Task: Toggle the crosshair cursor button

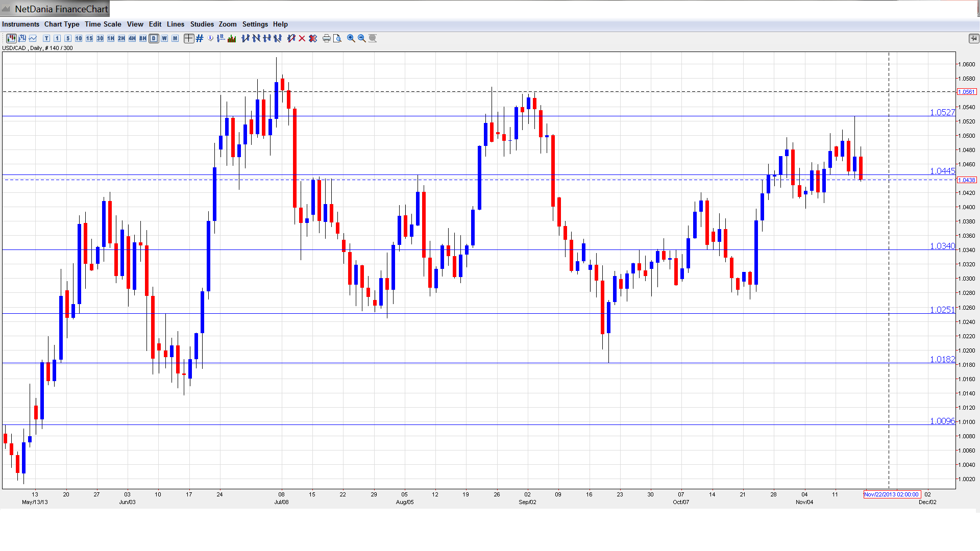Action: coord(188,38)
